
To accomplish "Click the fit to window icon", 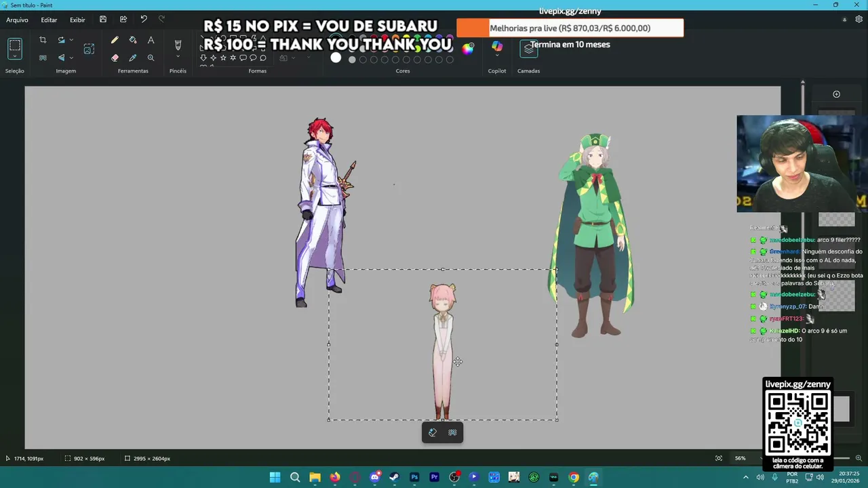I will [719, 458].
